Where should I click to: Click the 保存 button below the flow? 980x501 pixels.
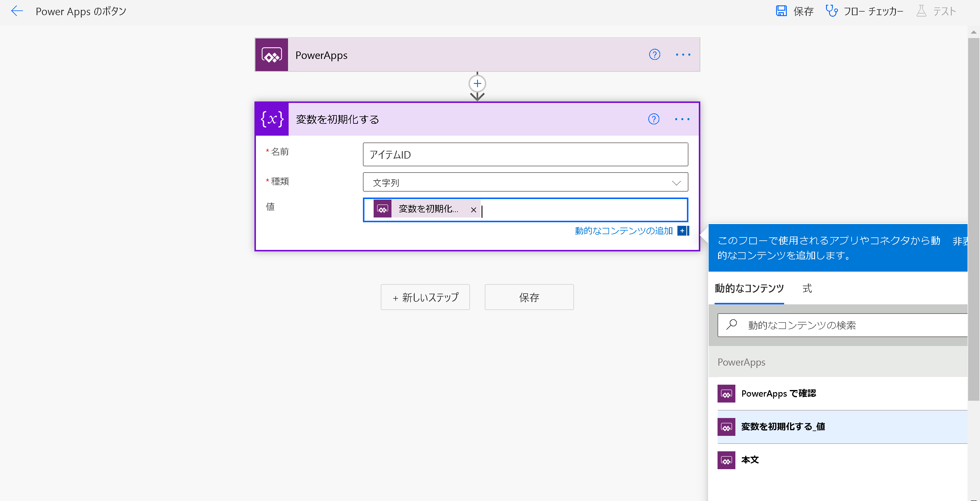(x=529, y=297)
